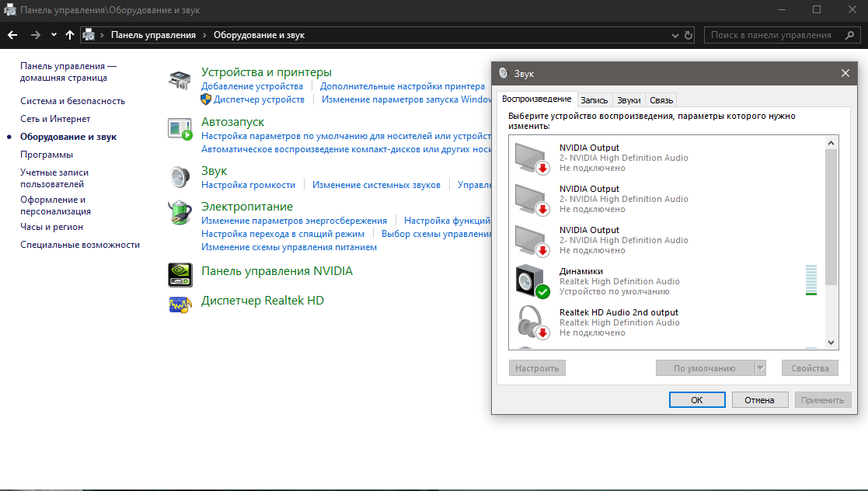Image resolution: width=868 pixels, height=491 pixels.
Task: Click 'Отмена' in Sound dialog
Action: (759, 399)
